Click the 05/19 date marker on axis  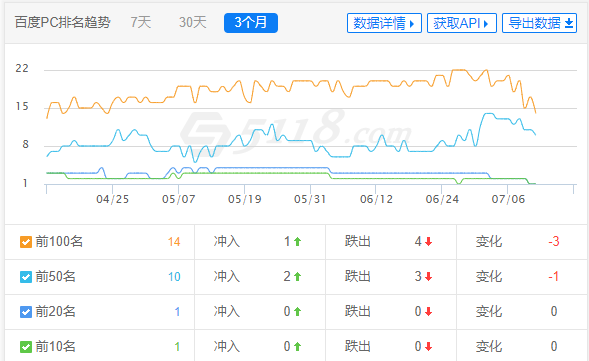click(x=245, y=199)
